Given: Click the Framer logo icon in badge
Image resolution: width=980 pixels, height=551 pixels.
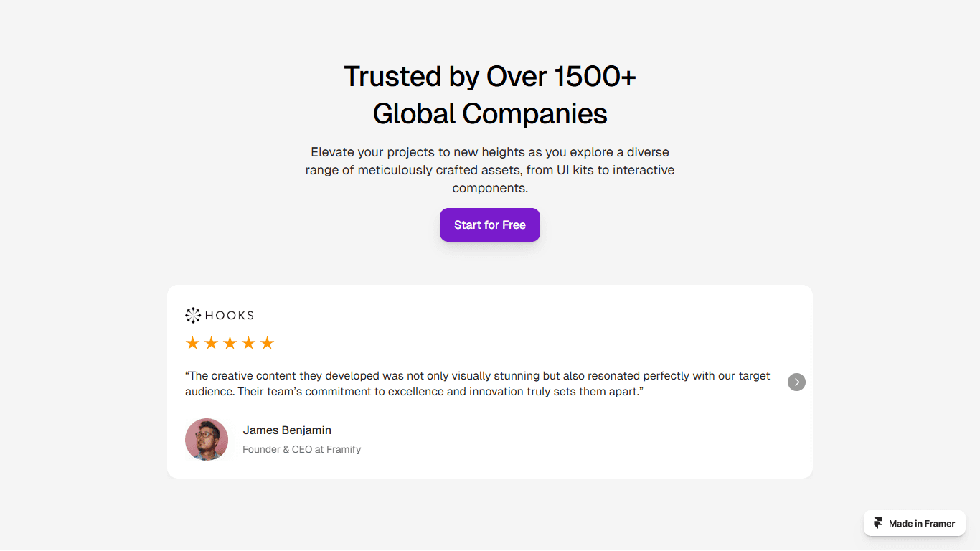Looking at the screenshot, I should coord(878,523).
